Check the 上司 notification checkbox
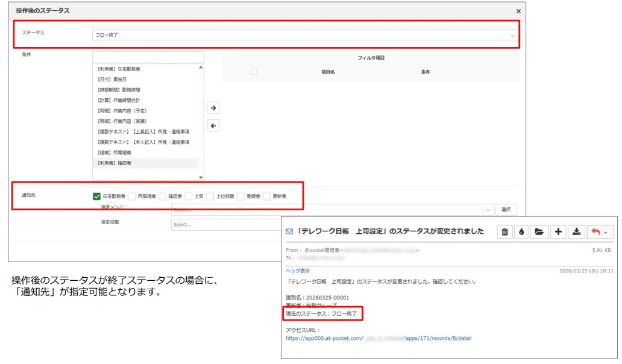This screenshot has width=622, height=364. tap(189, 196)
